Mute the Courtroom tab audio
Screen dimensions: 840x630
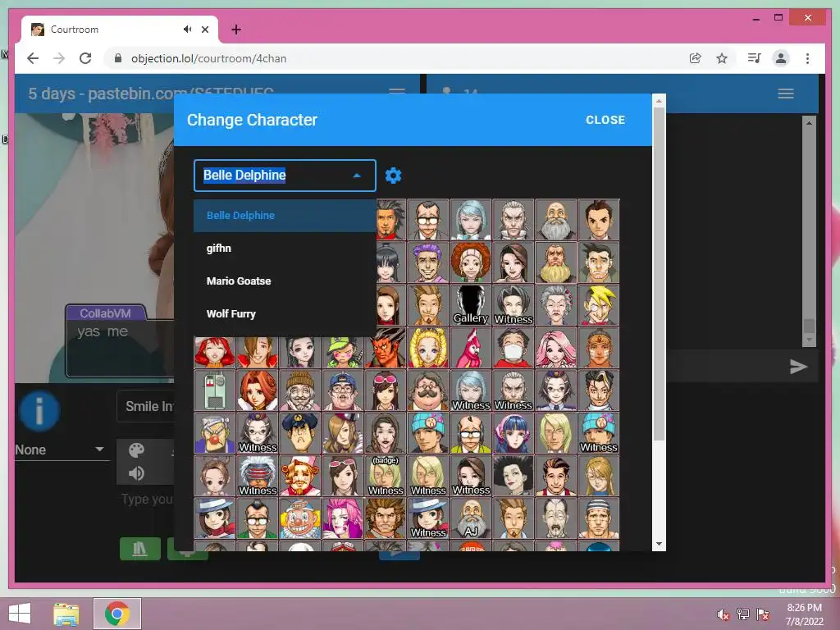tap(187, 29)
